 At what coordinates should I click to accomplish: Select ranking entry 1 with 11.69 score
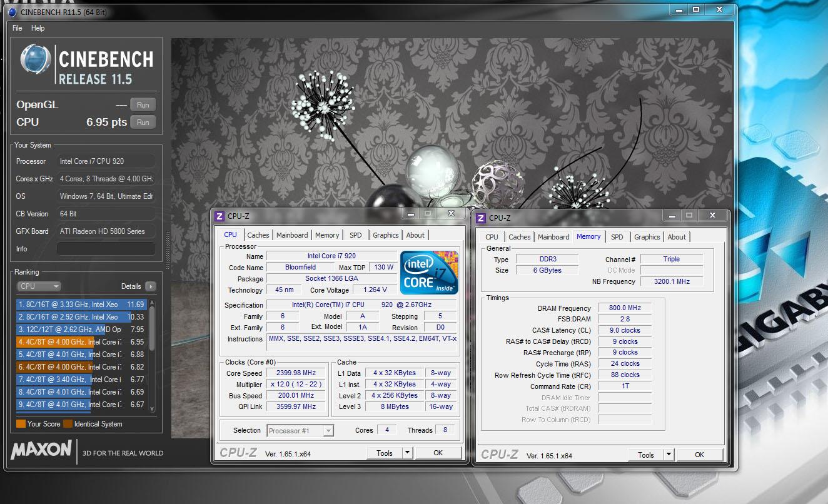point(81,305)
